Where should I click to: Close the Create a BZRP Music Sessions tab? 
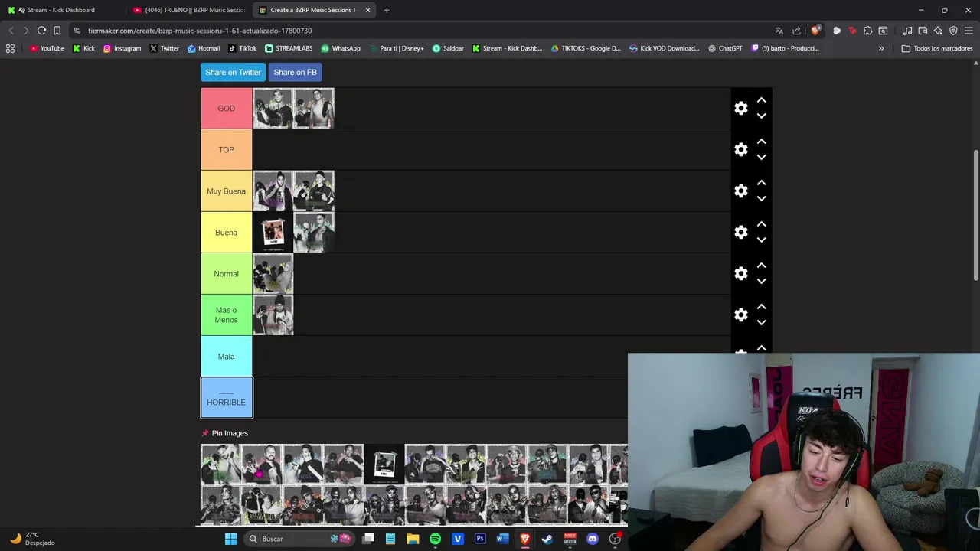[368, 10]
